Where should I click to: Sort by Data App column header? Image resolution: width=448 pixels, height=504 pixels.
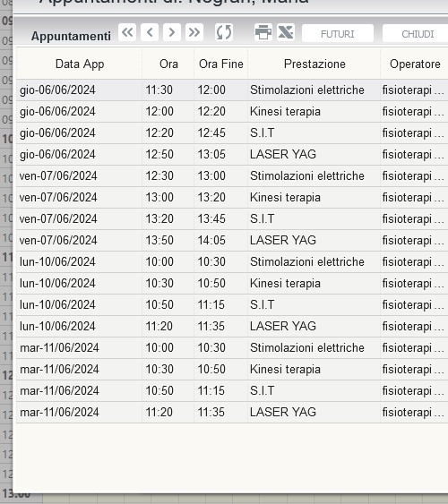pos(80,64)
